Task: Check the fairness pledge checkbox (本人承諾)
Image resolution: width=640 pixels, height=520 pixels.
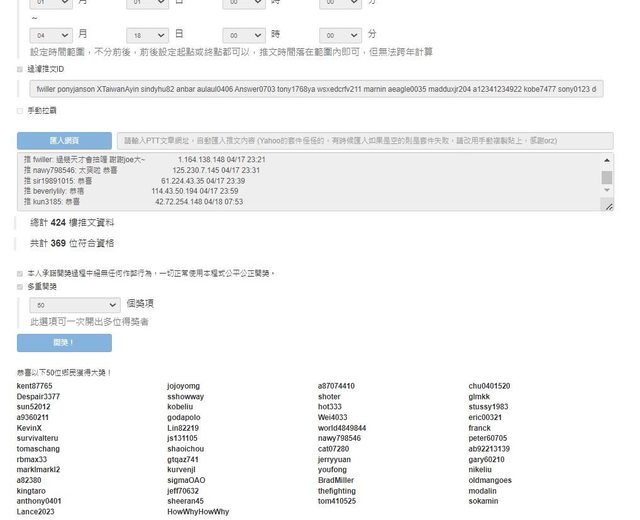Action: (20, 272)
